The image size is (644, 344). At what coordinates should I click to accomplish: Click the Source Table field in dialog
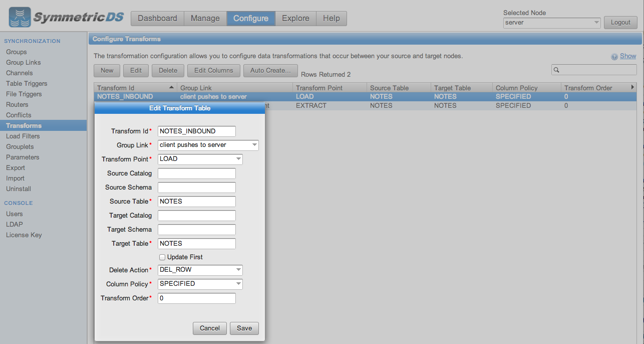(197, 202)
